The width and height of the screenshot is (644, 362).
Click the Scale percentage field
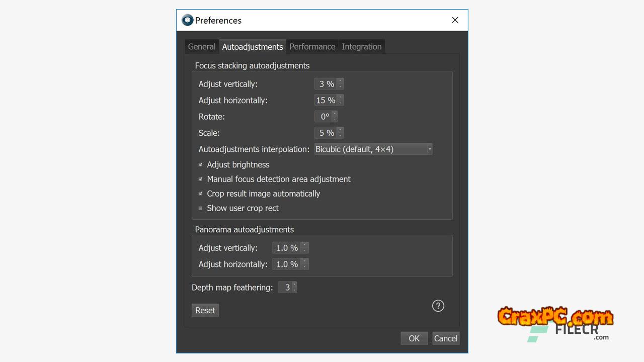point(326,133)
